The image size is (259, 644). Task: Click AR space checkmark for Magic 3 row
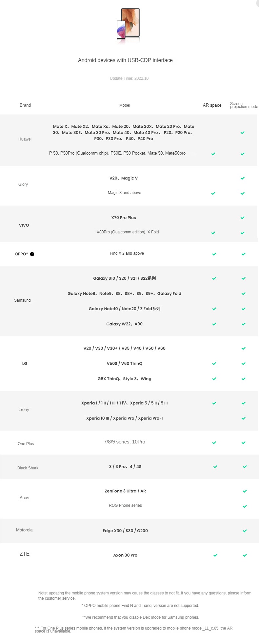[213, 193]
